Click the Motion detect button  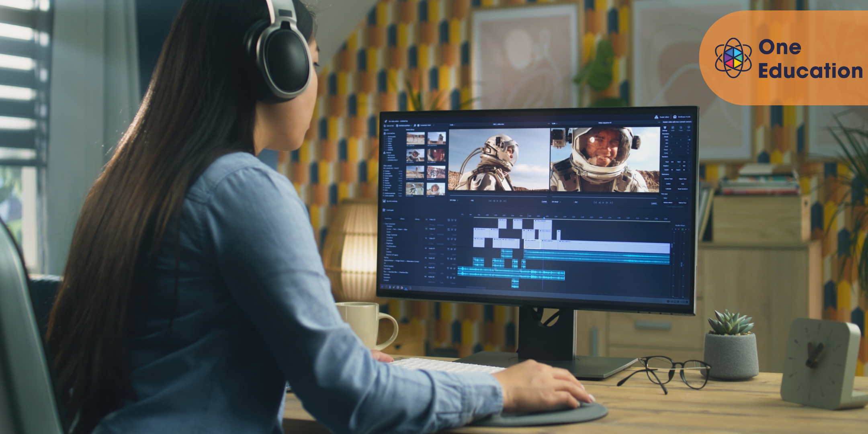(668, 203)
